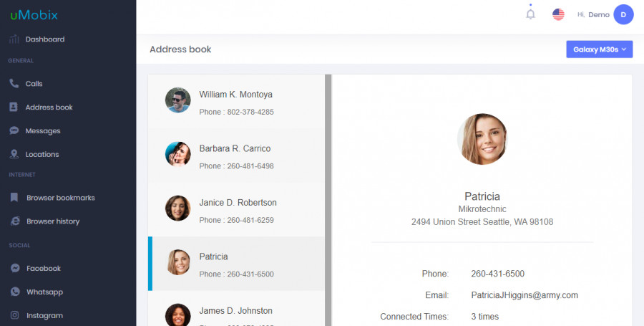
Task: Select contact Barbara R. Carrico
Action: click(236, 155)
